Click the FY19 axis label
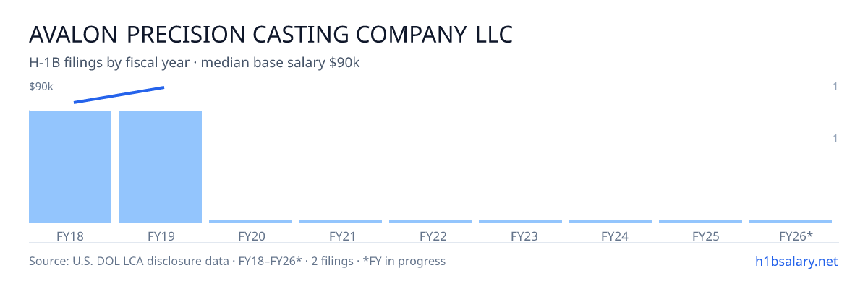Screen dimensions: 868x289 (160, 236)
